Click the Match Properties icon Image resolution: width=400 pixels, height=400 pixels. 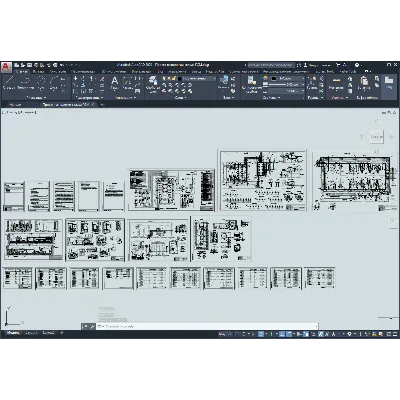251,84
